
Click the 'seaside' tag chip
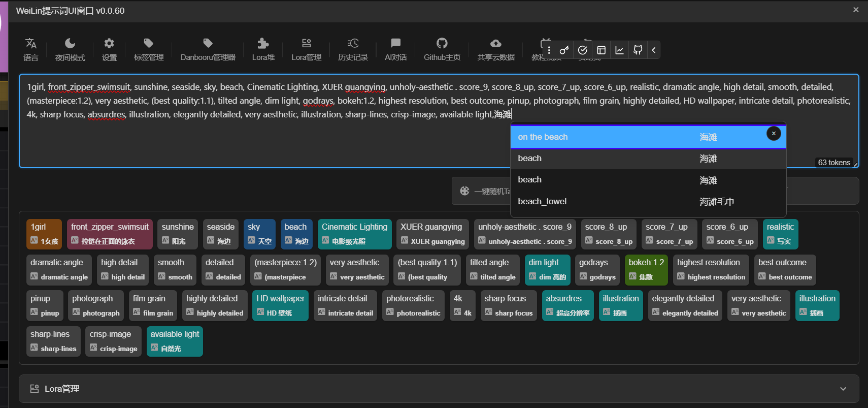[220, 234]
